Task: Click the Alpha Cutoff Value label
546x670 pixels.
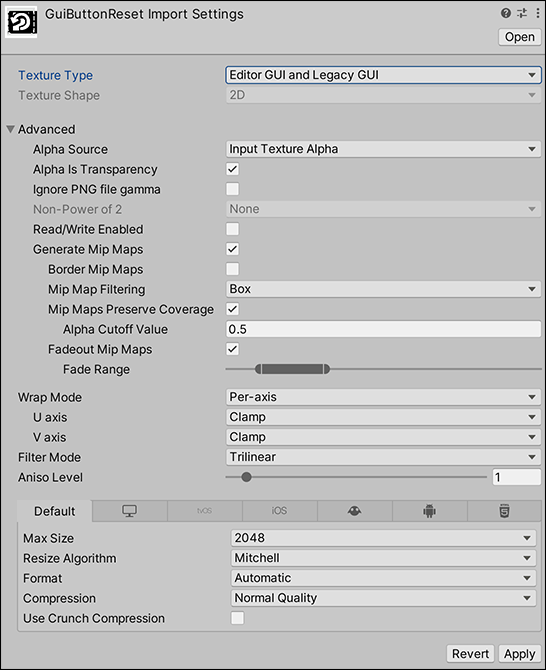Action: [115, 329]
